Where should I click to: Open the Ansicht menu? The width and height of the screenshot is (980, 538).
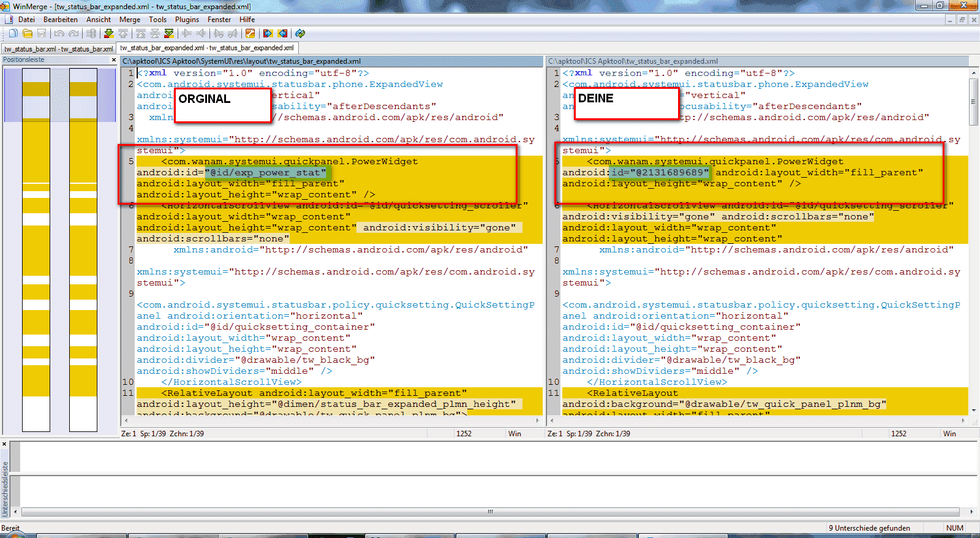(99, 20)
